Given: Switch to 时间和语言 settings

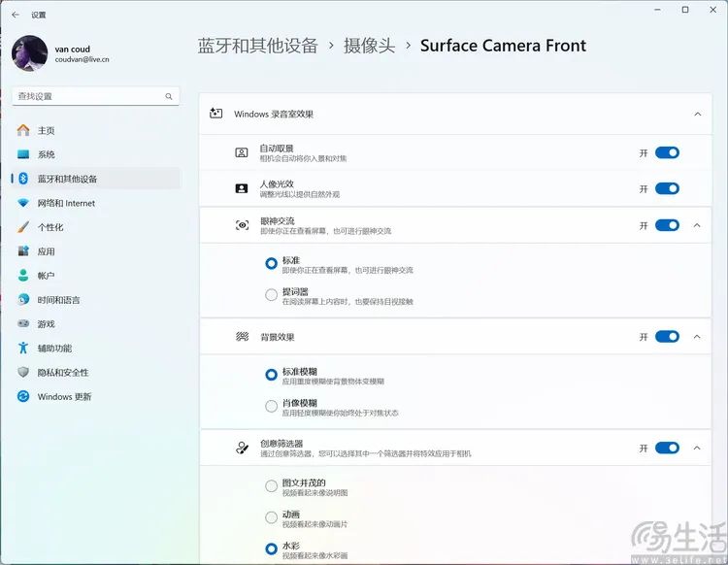Looking at the screenshot, I should pos(58,299).
